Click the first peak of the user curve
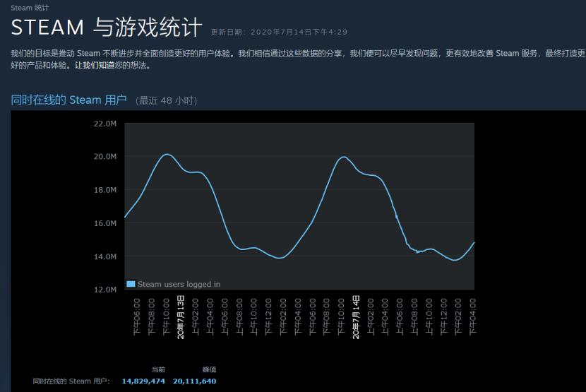Viewport: 586px width, 392px height. point(167,154)
